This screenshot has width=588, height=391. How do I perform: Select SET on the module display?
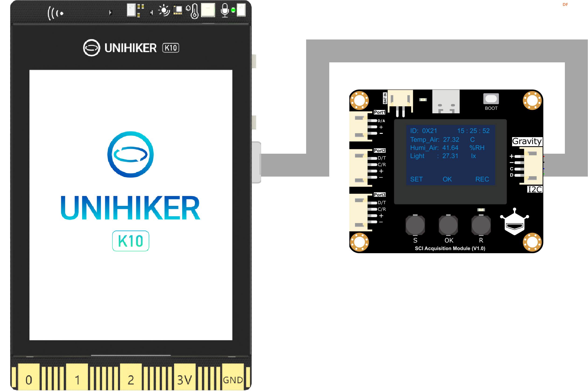tap(416, 179)
